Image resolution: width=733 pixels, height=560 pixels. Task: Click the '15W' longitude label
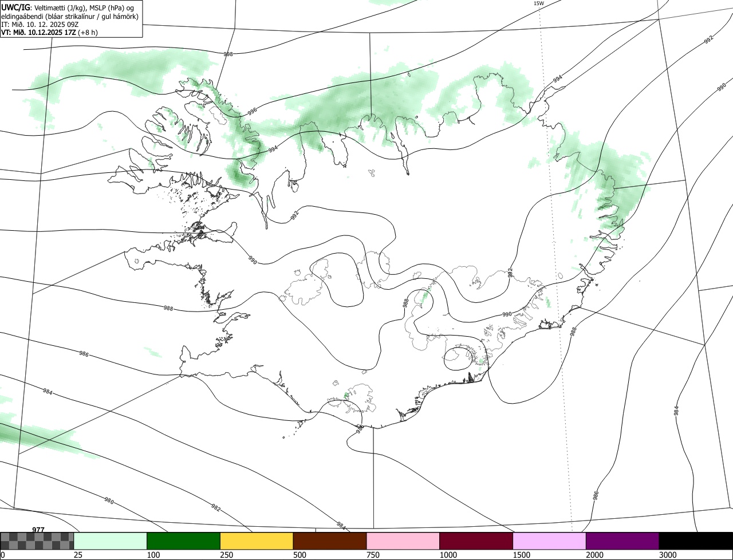(x=538, y=3)
